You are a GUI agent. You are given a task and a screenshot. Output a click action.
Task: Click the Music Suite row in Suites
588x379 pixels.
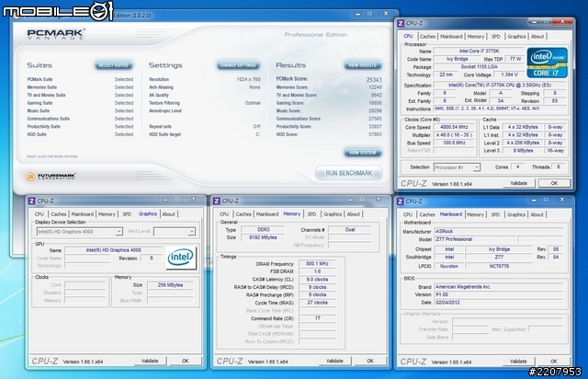click(x=80, y=110)
